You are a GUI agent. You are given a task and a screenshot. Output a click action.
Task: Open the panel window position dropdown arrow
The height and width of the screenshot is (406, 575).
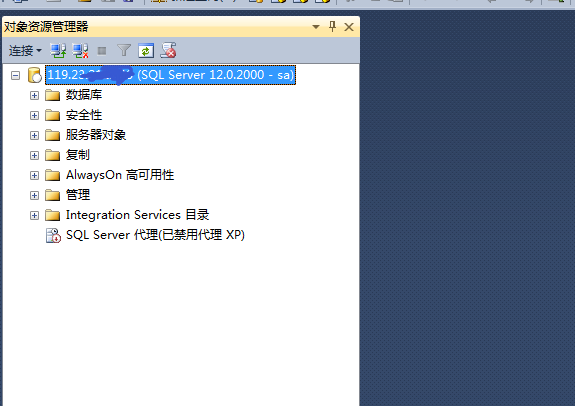tap(316, 27)
